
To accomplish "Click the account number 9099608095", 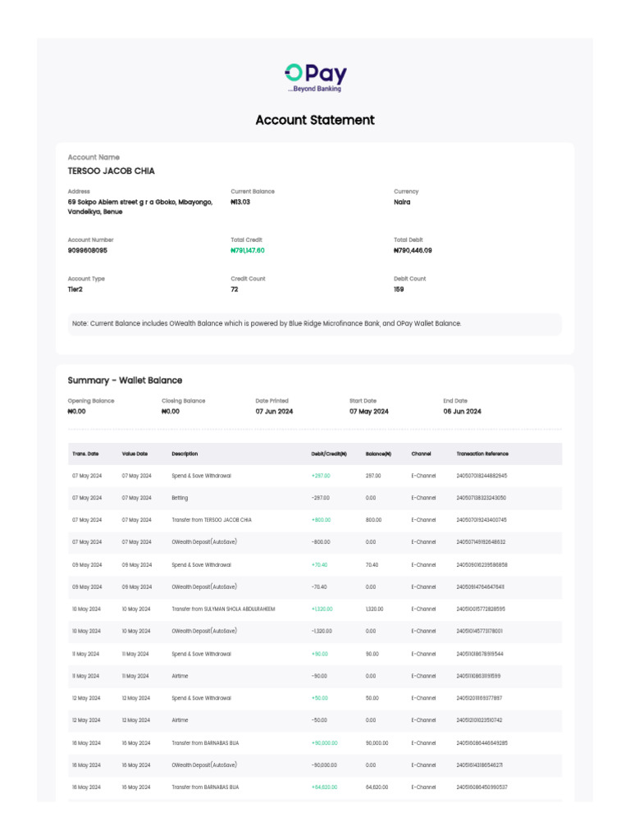I will click(x=87, y=250).
